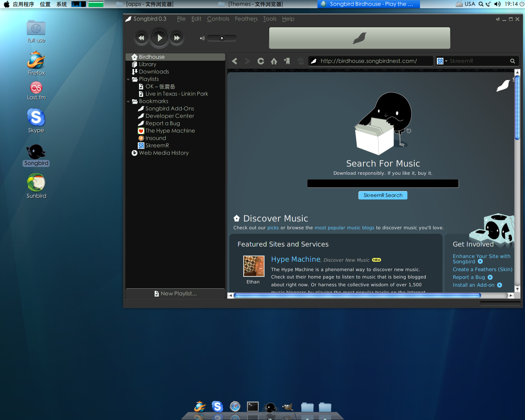
Task: Open 'Enhance Your Site with Songbird' link
Action: tap(482, 259)
